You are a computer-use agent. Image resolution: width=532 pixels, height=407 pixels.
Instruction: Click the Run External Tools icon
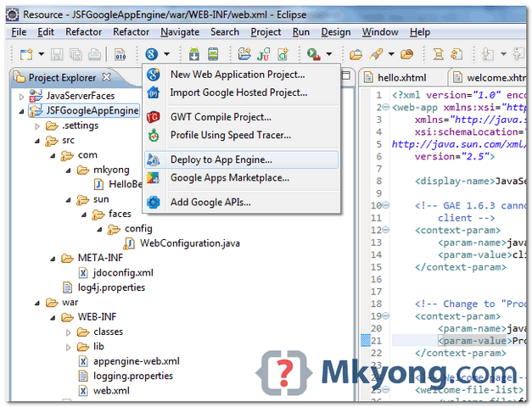(314, 54)
